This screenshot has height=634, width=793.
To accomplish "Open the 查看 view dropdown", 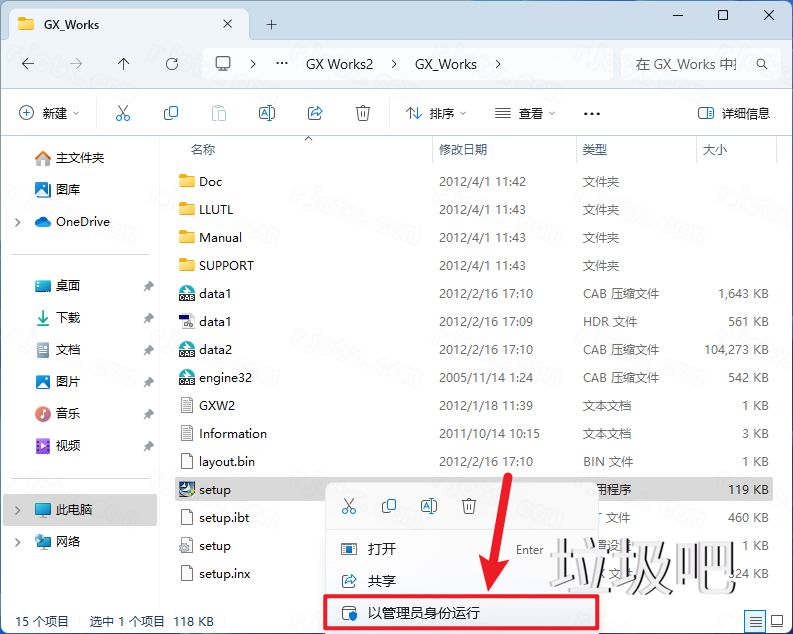I will coord(525,113).
